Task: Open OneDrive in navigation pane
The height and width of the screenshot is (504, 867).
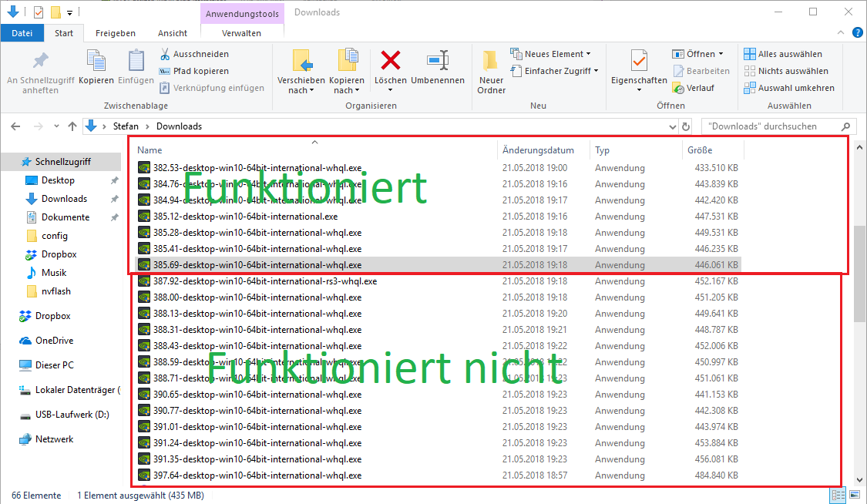Action: coord(54,341)
